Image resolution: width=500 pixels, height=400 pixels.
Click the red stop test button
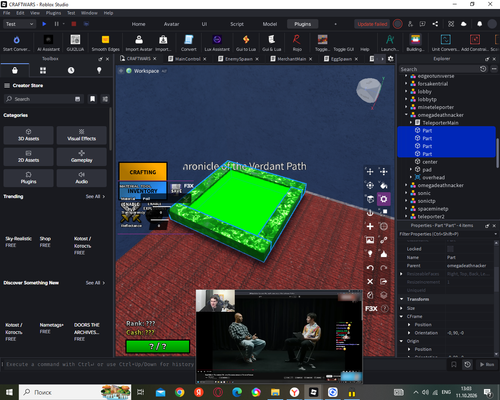tap(74, 24)
